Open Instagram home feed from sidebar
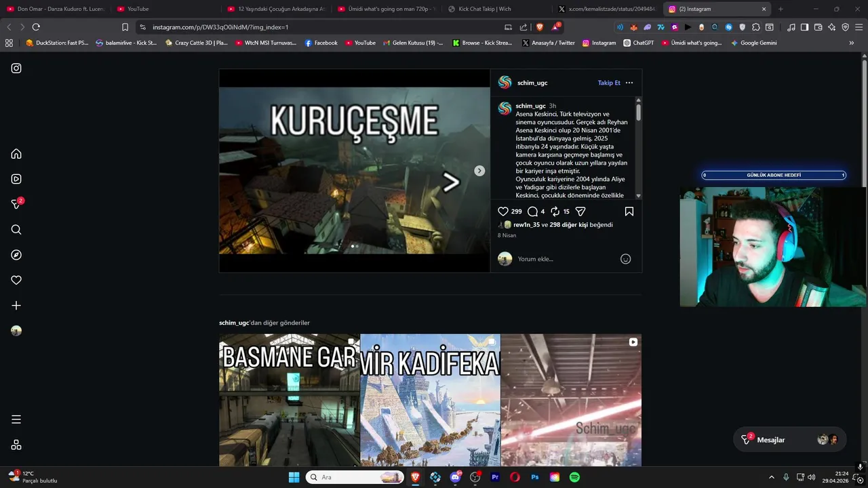Viewport: 868px width, 488px height. pos(16,154)
